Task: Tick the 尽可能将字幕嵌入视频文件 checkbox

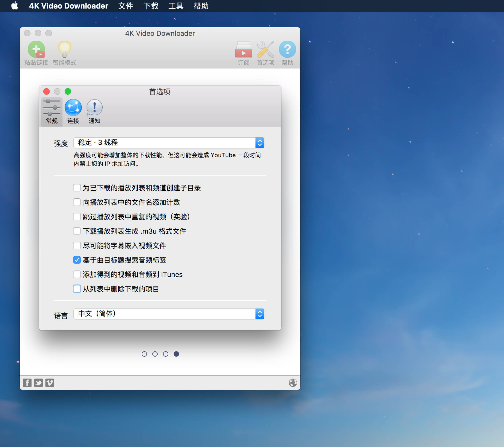Action: [x=77, y=245]
